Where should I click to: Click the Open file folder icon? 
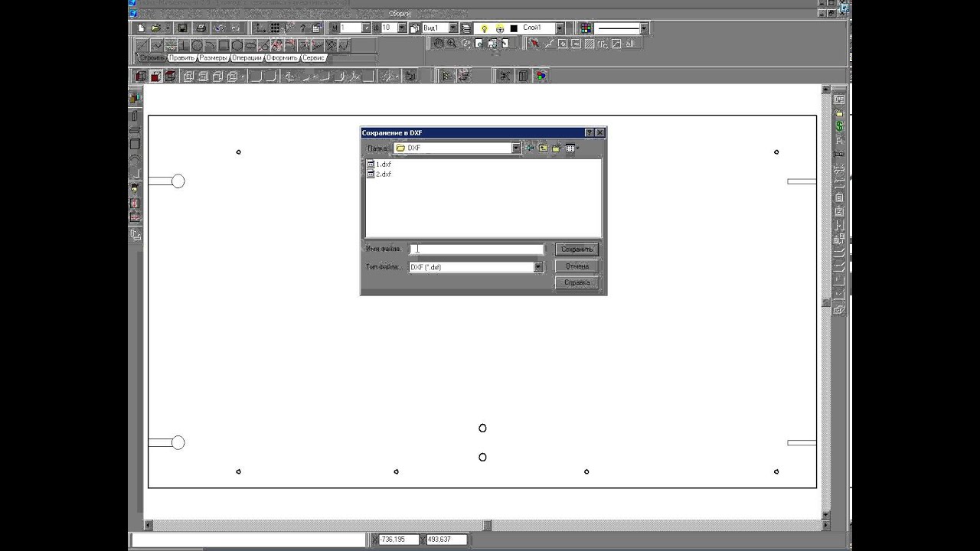tap(157, 28)
